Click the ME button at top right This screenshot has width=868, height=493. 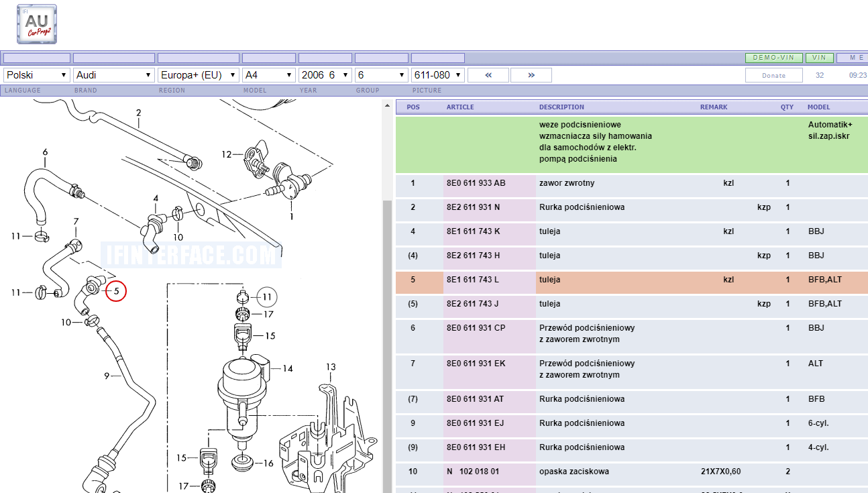[x=853, y=58]
